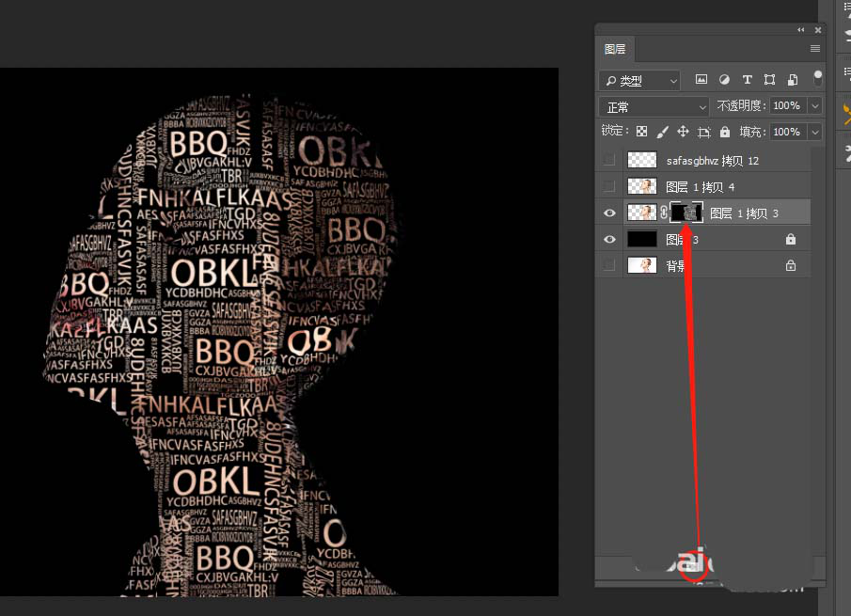Click the lock all padlock icon
The image size is (851, 616).
724,133
